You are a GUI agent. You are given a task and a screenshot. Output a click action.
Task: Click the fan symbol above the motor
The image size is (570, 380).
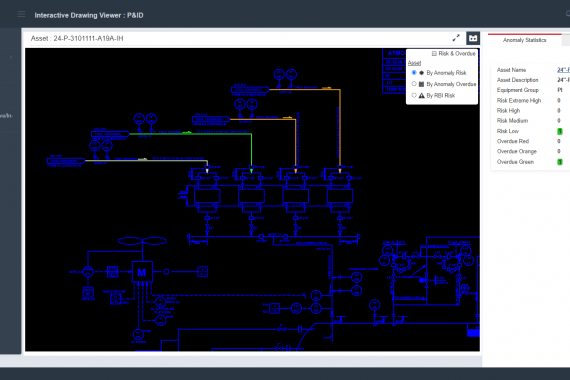pyautogui.click(x=142, y=241)
